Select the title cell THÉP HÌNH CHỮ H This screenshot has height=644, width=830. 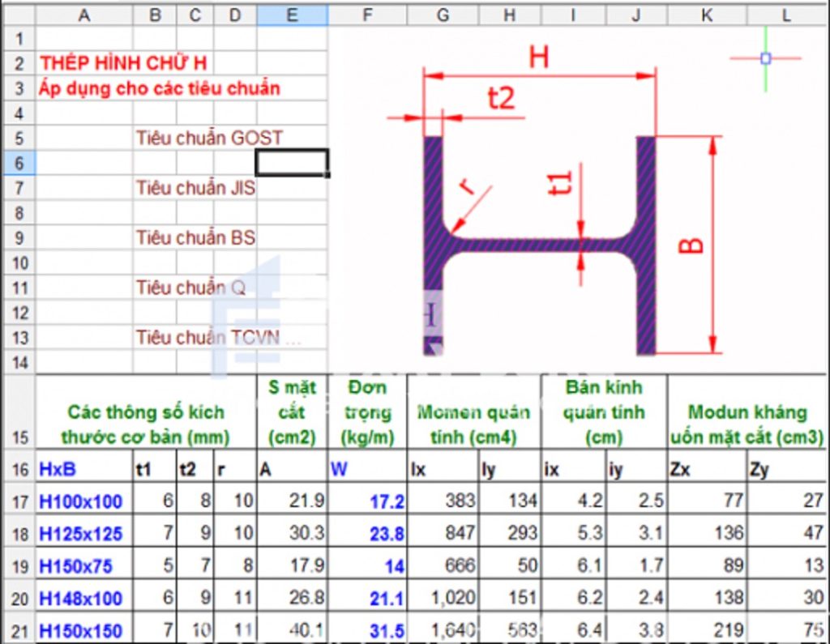point(128,63)
